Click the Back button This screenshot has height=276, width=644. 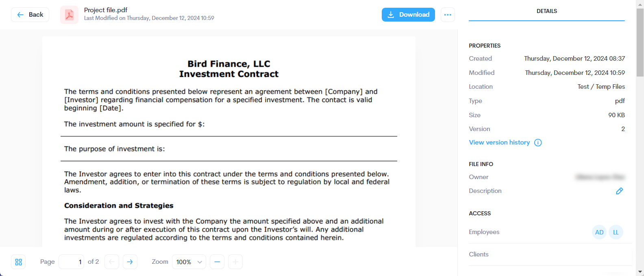coord(30,15)
